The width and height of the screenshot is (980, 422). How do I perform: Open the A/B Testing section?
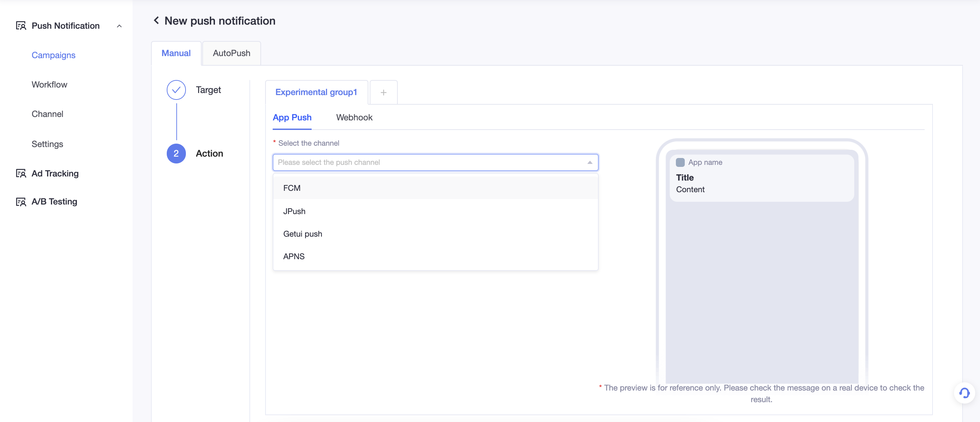click(54, 201)
